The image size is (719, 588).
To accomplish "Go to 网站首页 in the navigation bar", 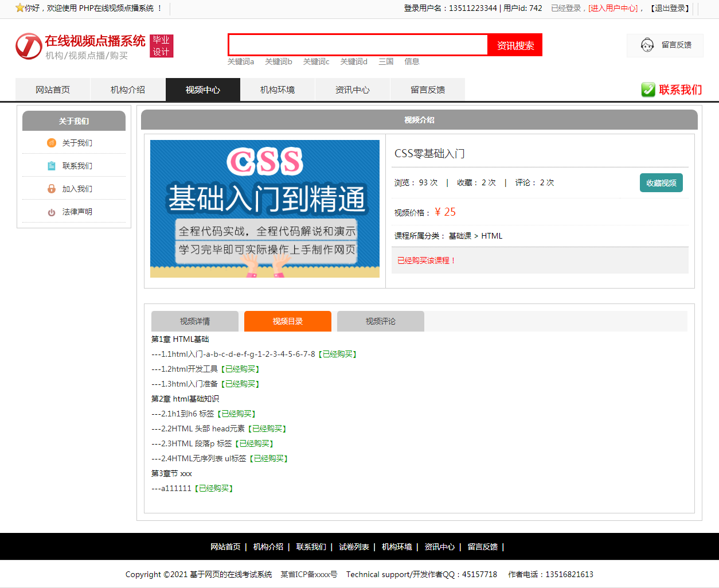I will 52,89.
